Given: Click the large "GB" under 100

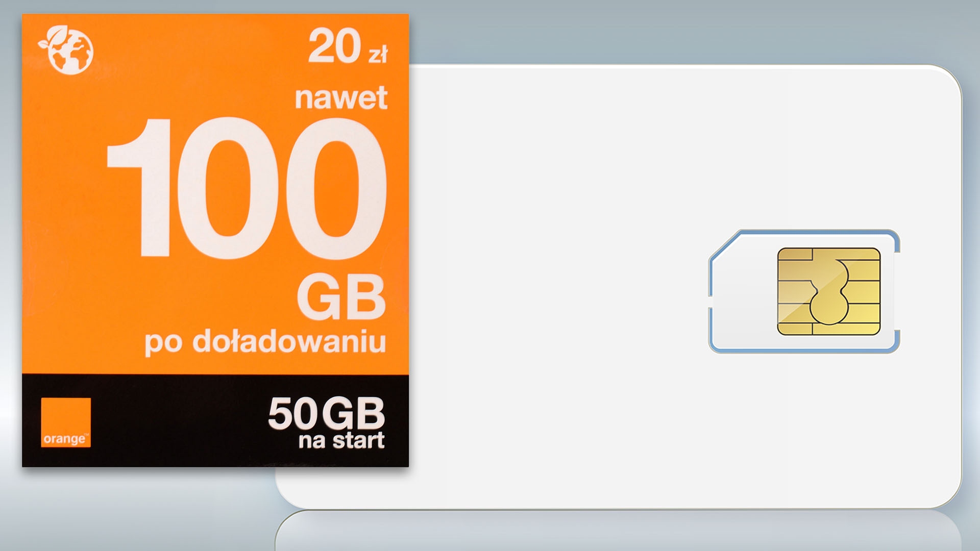Looking at the screenshot, I should click(341, 296).
